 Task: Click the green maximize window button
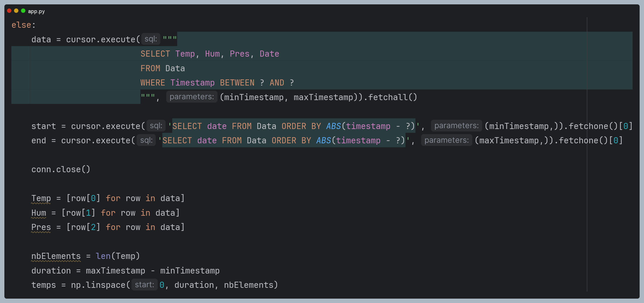point(23,11)
